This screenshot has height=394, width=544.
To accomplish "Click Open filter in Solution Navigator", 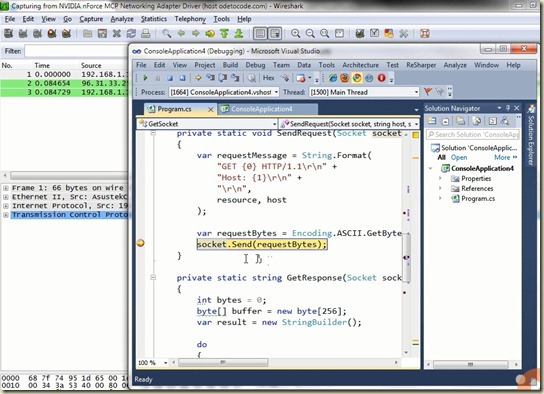I will tap(459, 157).
